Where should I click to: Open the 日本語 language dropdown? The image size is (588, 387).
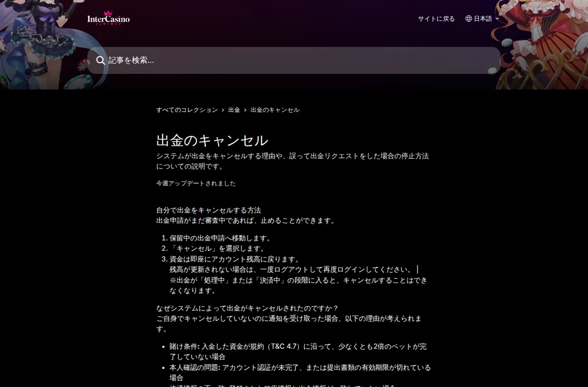(482, 19)
